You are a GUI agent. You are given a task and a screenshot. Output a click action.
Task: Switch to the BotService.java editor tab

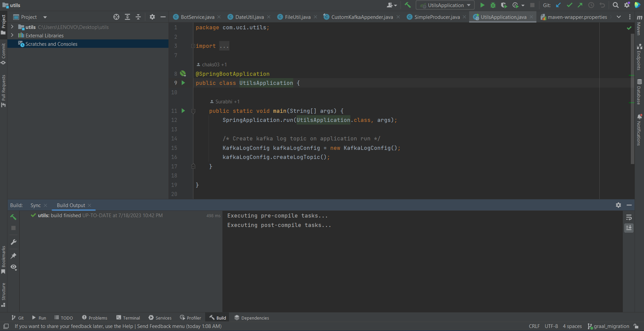click(x=197, y=17)
